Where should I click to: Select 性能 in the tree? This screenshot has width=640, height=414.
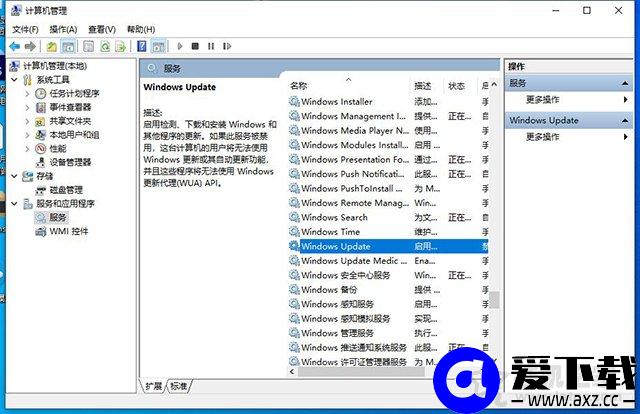click(x=58, y=149)
